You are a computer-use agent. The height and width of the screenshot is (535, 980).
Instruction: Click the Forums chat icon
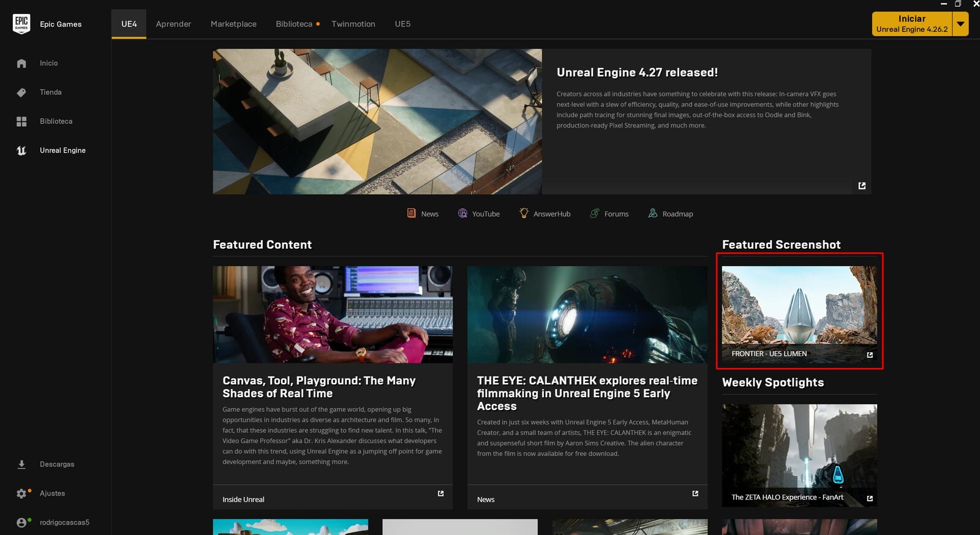595,213
